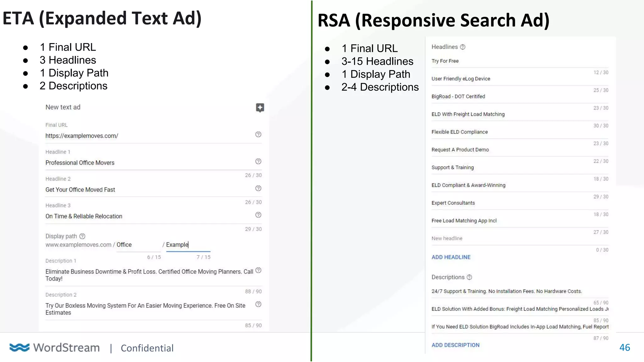Click the Try For Free headline field

[x=520, y=61]
